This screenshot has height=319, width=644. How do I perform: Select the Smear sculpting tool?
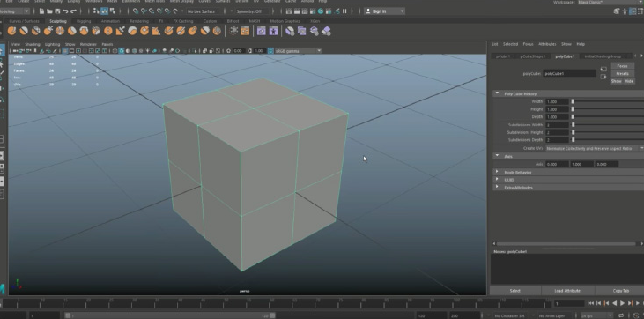(x=181, y=31)
